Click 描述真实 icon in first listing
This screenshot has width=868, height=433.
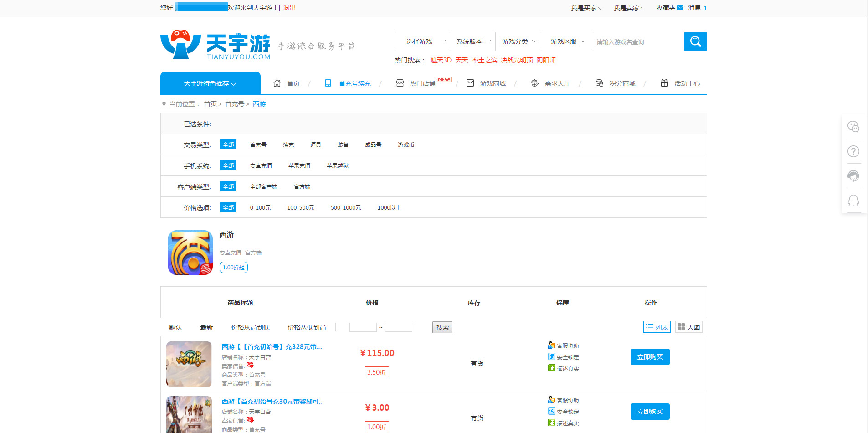(x=552, y=368)
